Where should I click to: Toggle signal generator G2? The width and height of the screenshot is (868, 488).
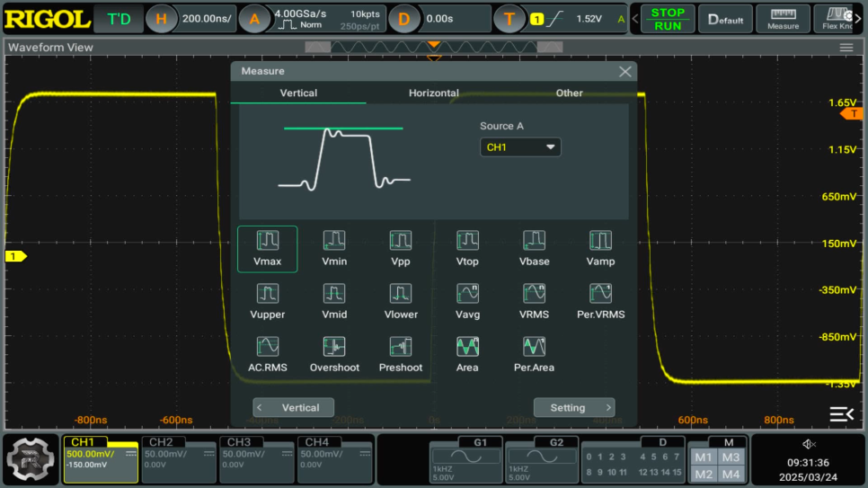point(541,459)
